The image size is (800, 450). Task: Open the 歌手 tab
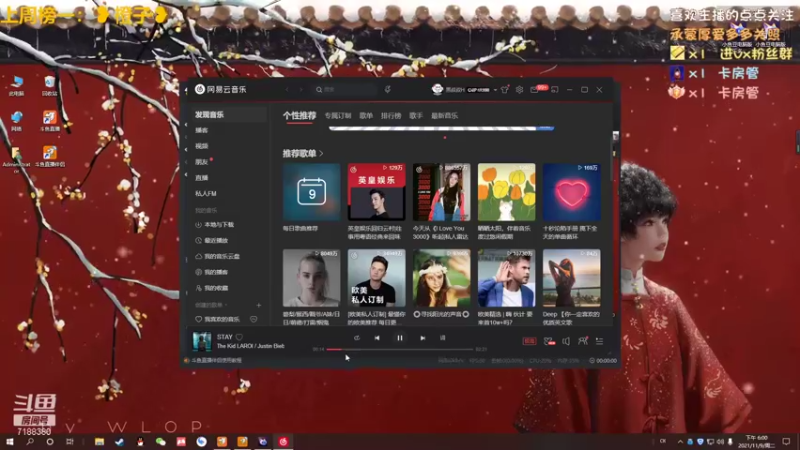click(x=416, y=116)
